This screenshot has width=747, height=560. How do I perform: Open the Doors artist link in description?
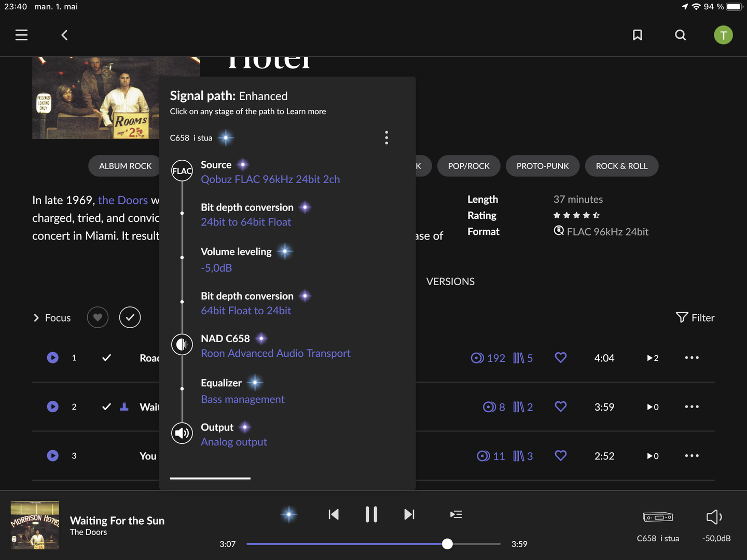click(123, 200)
